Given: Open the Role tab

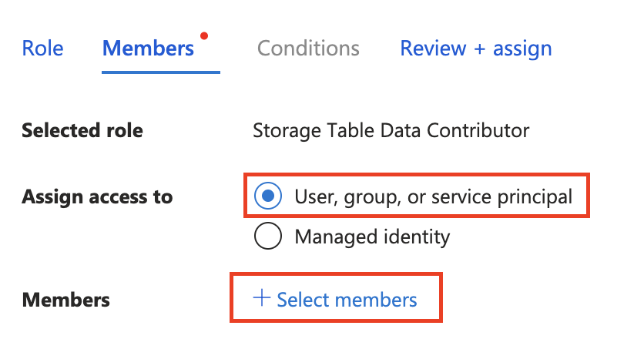Looking at the screenshot, I should click(x=43, y=49).
